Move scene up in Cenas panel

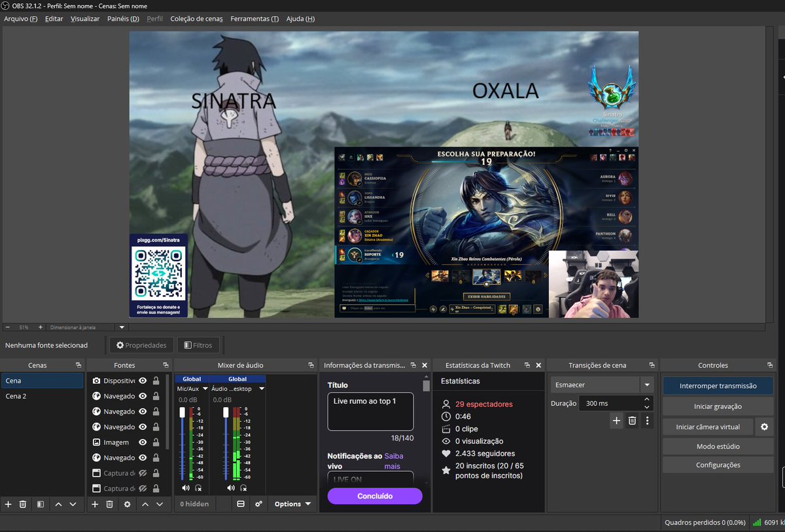tap(58, 504)
